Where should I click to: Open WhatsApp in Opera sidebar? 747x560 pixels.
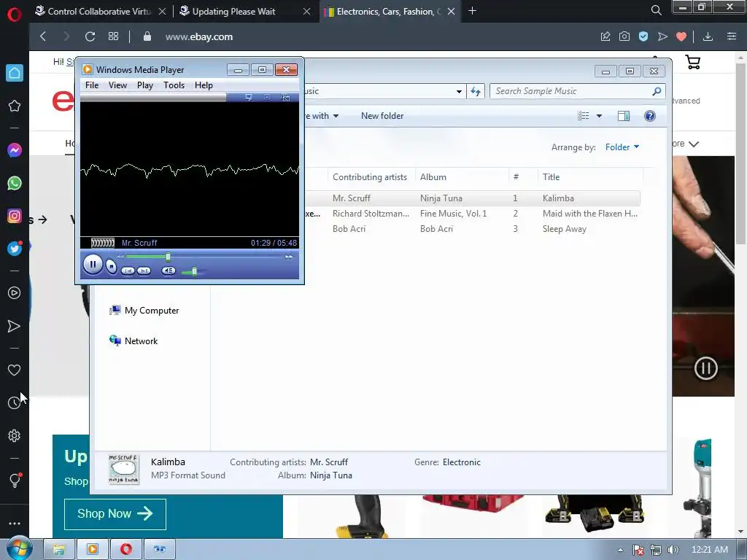coord(15,183)
